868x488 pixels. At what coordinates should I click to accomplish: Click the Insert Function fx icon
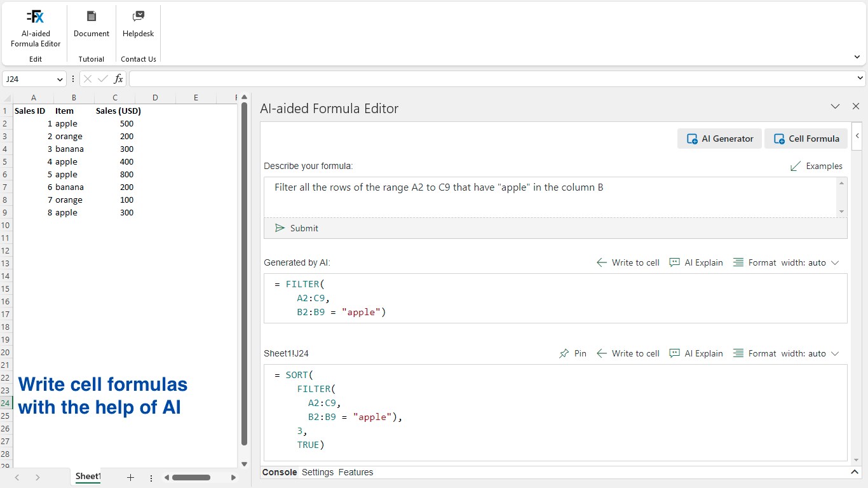point(118,79)
